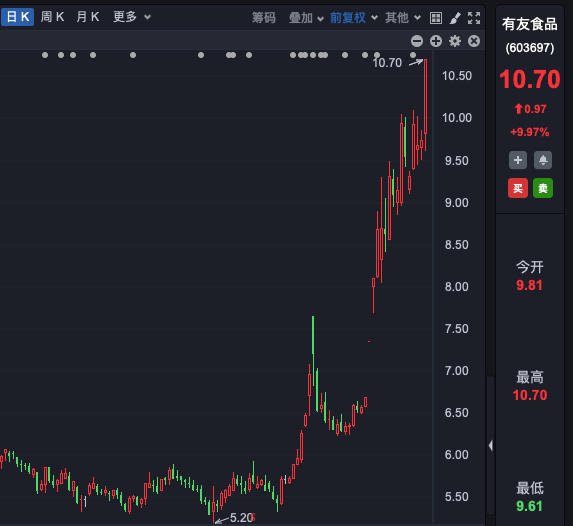The width and height of the screenshot is (573, 526).
Task: Expand the 其他 options dropdown
Action: tap(403, 18)
